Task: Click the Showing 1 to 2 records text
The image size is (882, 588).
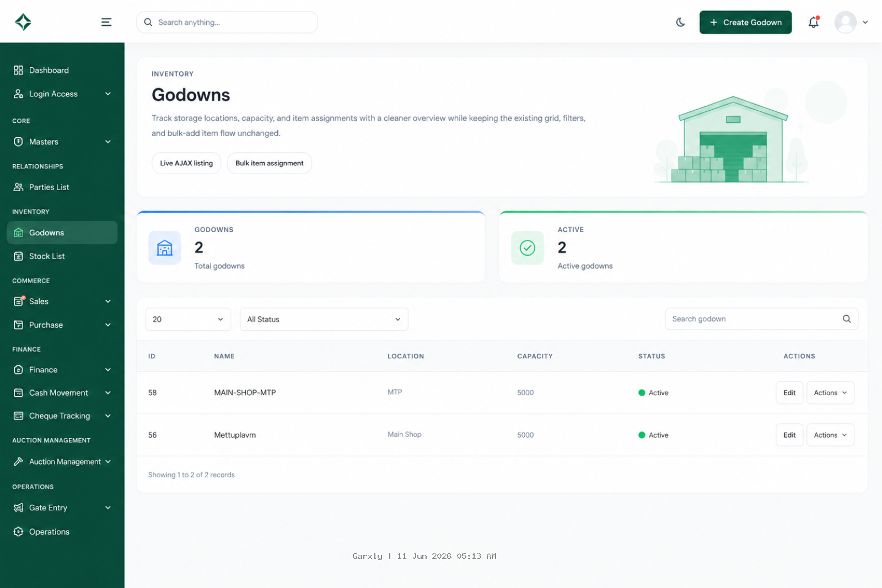Action: pos(191,474)
